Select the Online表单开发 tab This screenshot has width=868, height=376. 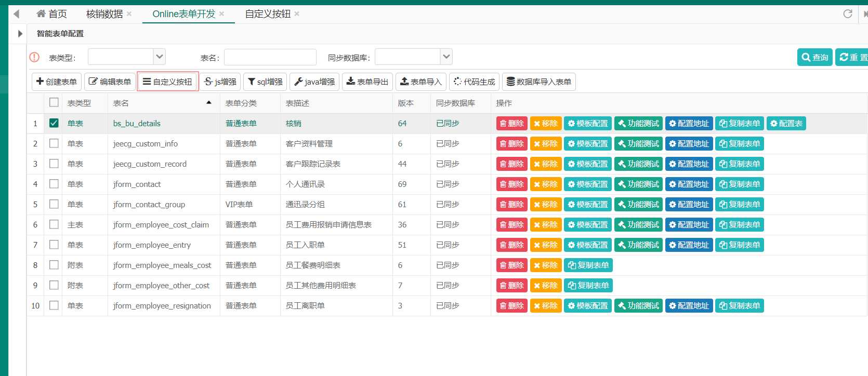183,14
